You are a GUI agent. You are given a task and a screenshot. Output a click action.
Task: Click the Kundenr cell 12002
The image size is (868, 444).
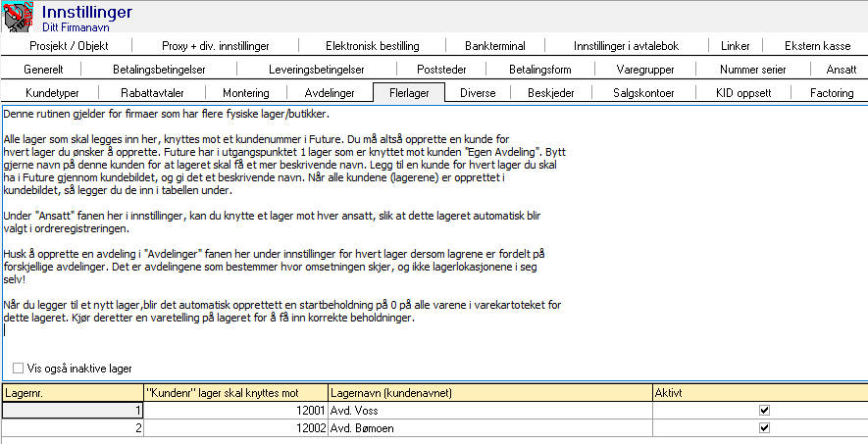[x=235, y=428]
